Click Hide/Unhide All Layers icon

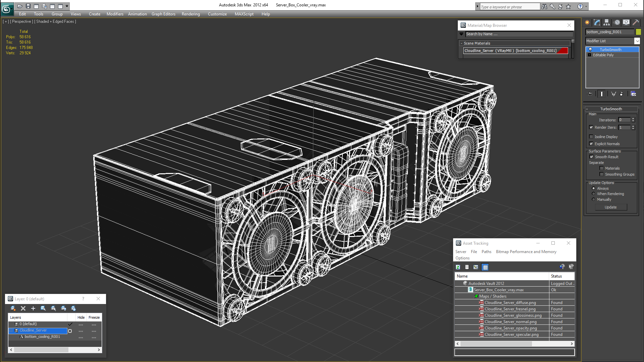(63, 308)
